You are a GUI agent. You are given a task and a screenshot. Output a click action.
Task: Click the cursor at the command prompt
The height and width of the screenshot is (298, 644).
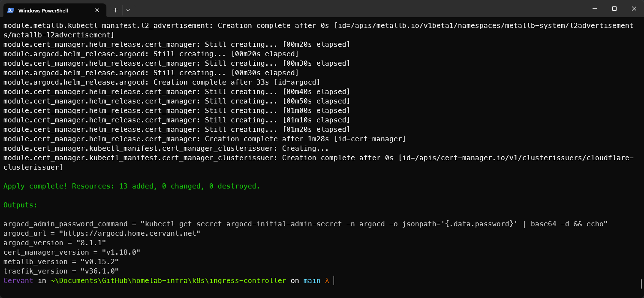(334, 281)
